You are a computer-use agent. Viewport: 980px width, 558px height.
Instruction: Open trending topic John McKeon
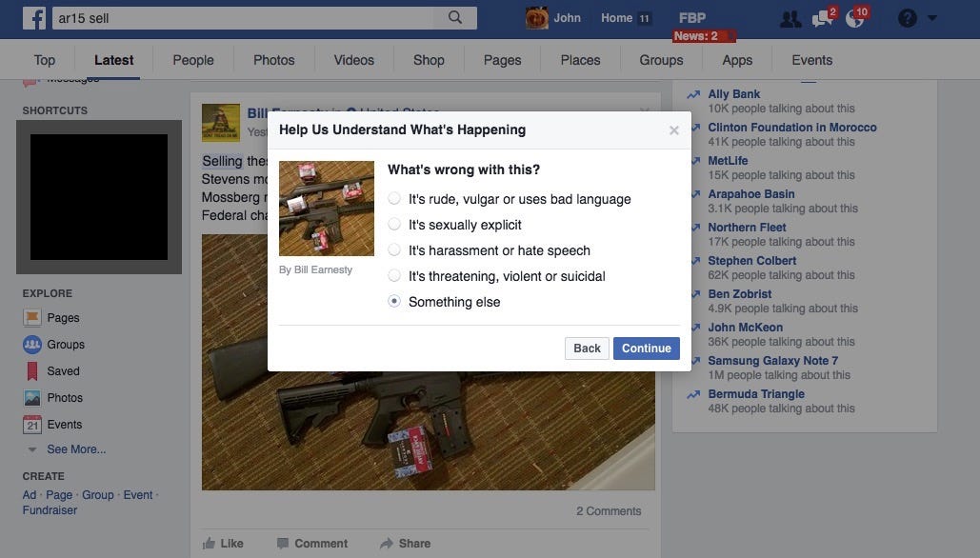click(745, 328)
